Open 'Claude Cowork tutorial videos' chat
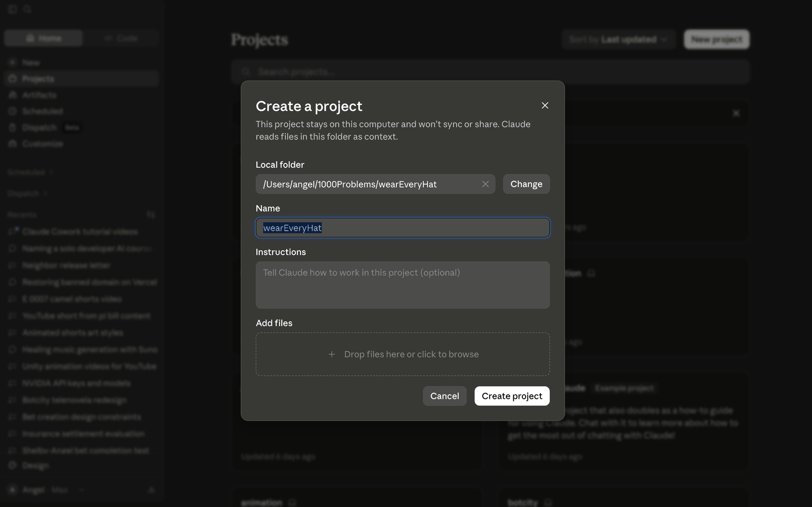This screenshot has height=507, width=812. click(81, 231)
